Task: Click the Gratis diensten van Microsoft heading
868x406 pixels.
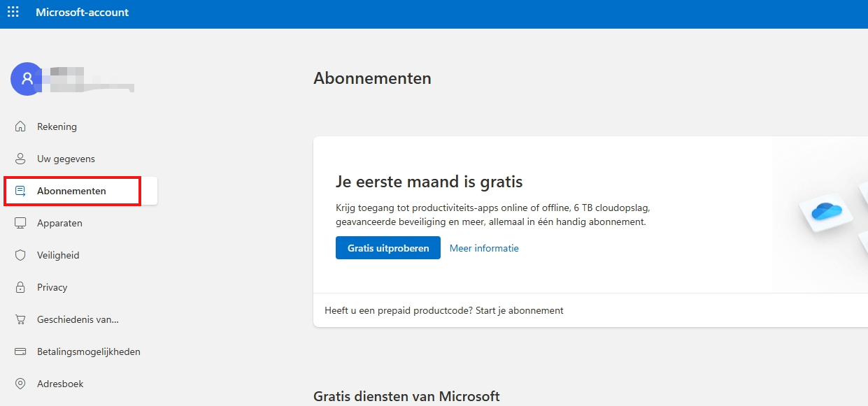Action: pos(406,396)
